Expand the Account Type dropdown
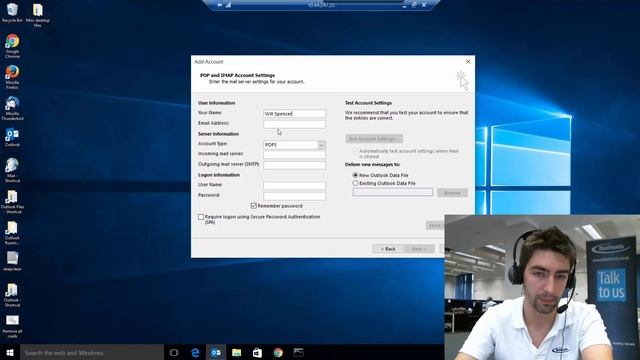Image resolution: width=640 pixels, height=360 pixels. (x=322, y=145)
